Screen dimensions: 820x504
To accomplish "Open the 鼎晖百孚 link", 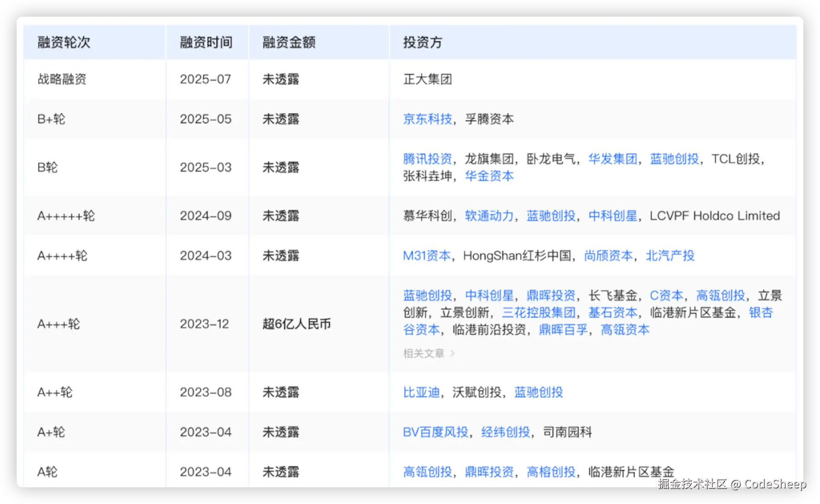I will (x=563, y=330).
